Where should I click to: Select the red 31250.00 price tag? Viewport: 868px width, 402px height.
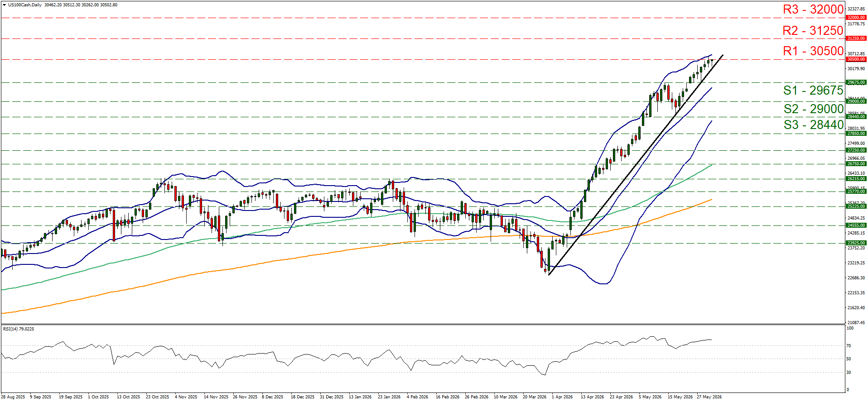(856, 38)
